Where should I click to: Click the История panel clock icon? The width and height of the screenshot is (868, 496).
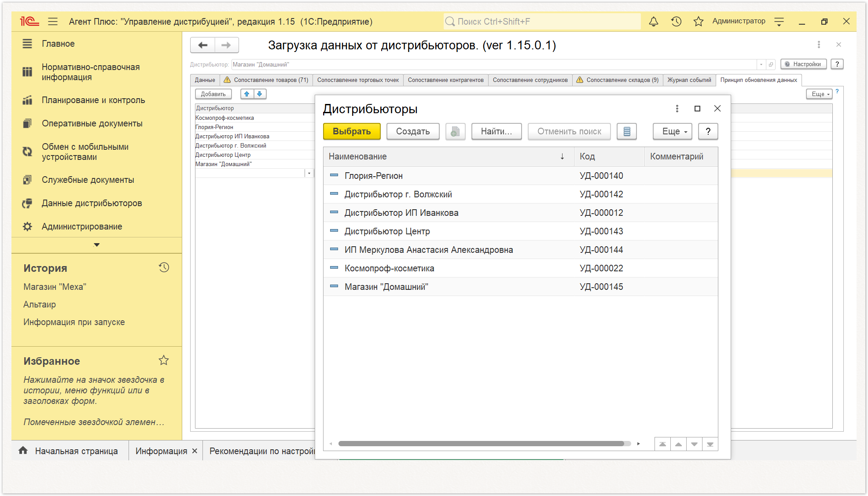164,267
